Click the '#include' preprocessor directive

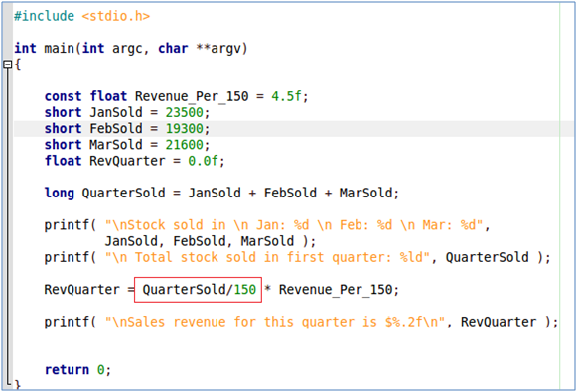(45, 16)
